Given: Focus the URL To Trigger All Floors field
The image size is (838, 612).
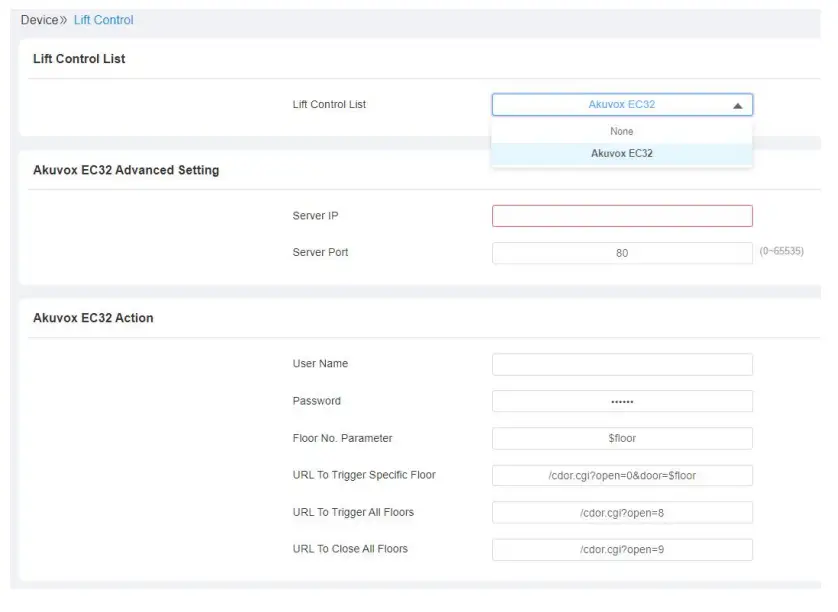Looking at the screenshot, I should pyautogui.click(x=621, y=512).
